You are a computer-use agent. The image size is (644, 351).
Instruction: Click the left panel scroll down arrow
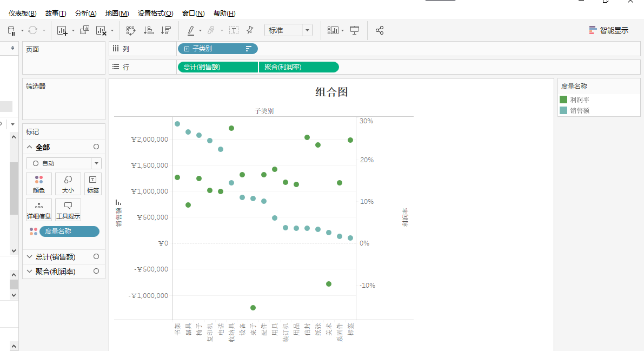pyautogui.click(x=14, y=251)
